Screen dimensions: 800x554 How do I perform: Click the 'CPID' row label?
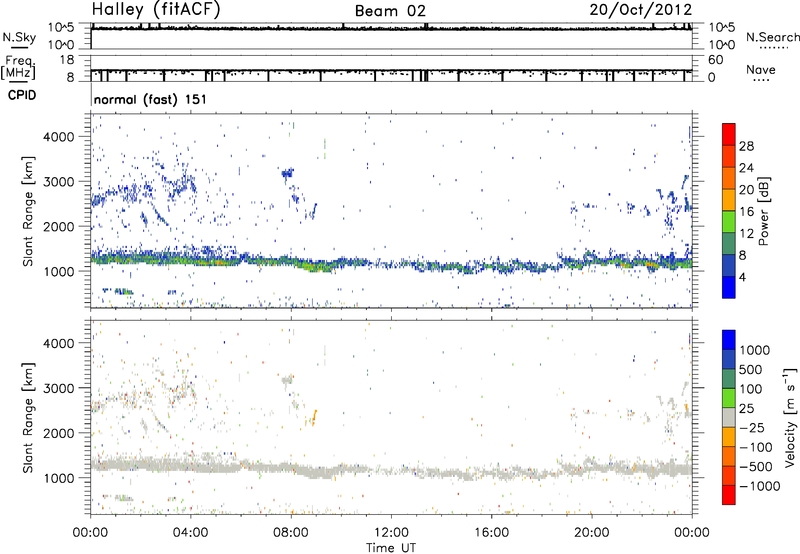tap(22, 95)
